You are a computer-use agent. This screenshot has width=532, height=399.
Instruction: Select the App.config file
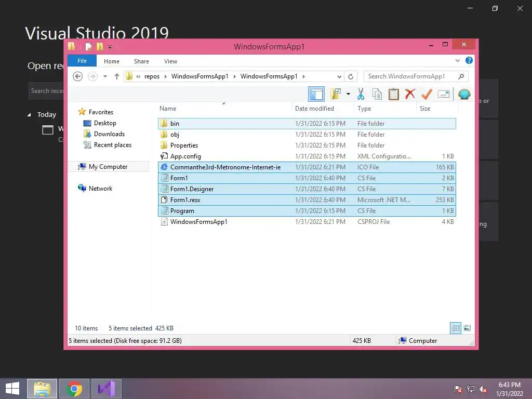[x=307, y=156]
